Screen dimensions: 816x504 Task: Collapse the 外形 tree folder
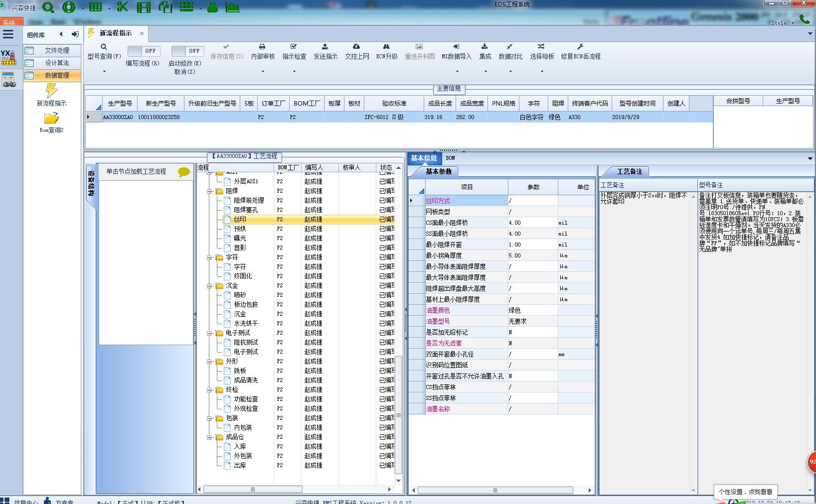[x=209, y=362]
